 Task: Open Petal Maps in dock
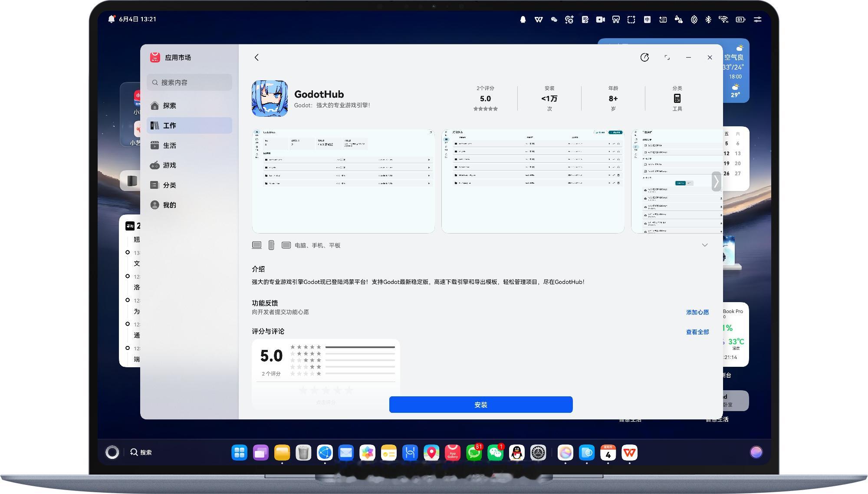(431, 453)
